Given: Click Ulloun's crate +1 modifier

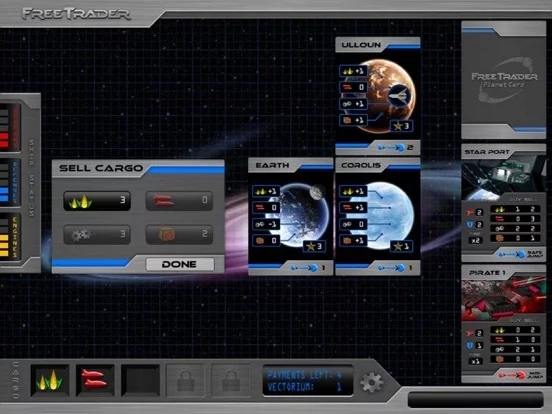Looking at the screenshot, I should (353, 120).
